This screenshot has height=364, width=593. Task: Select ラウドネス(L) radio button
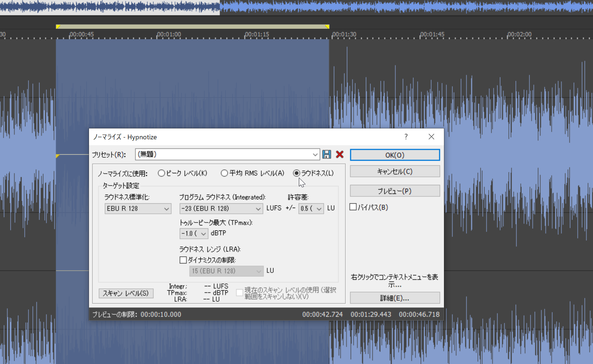click(297, 173)
